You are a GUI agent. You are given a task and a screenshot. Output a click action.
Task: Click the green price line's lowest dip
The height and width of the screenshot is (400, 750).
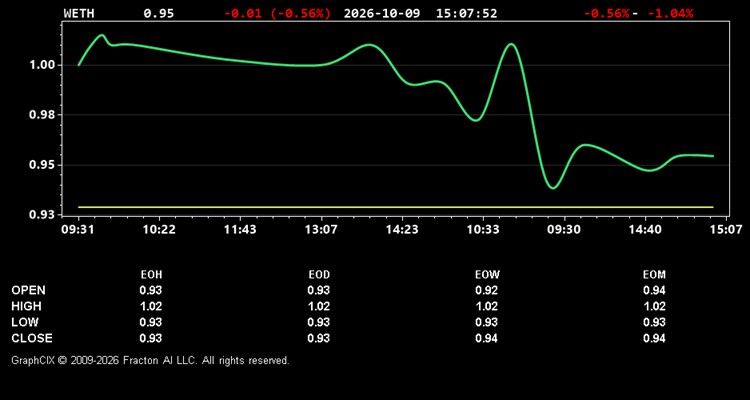coord(553,188)
